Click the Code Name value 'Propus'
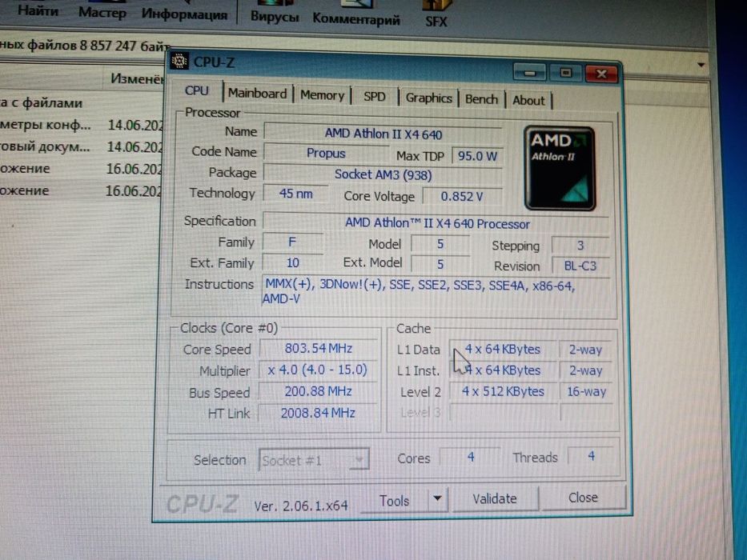Screen dimensions: 747x560 326,154
